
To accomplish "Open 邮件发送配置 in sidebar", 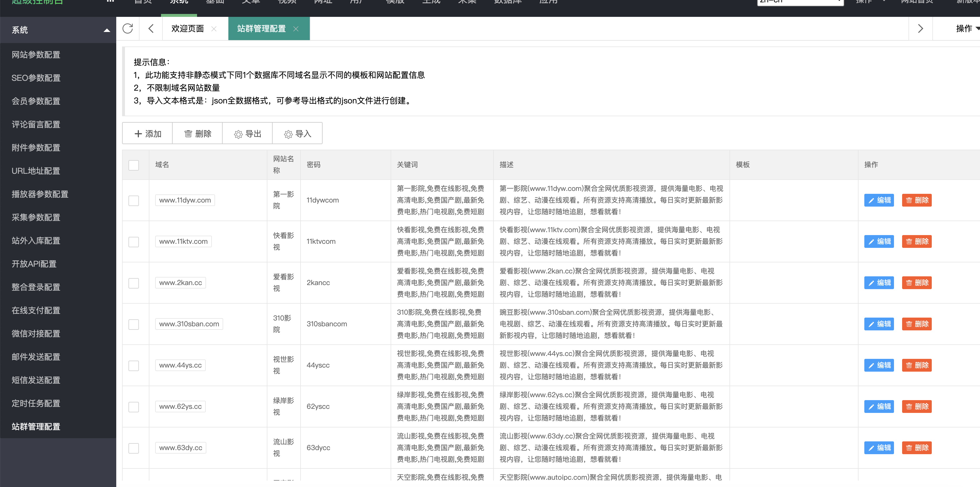I will (58, 357).
